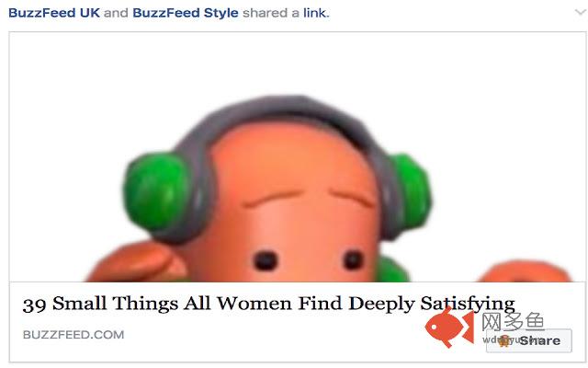Viewport: 588px width, 368px height.
Task: Click the 网多鱼 watermark text
Action: click(513, 321)
